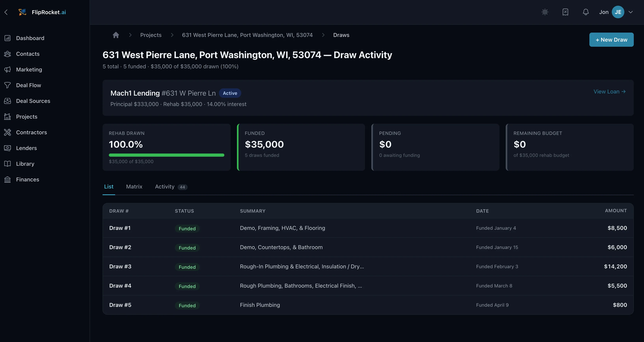Open Draw #5 row

coord(368,305)
